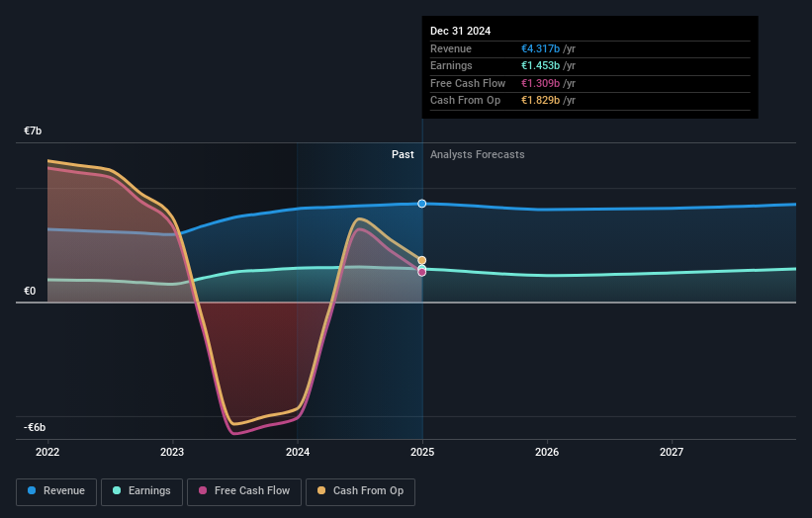The width and height of the screenshot is (812, 518).
Task: Click the Free Cash Flow tooltip row label
Action: pos(468,83)
